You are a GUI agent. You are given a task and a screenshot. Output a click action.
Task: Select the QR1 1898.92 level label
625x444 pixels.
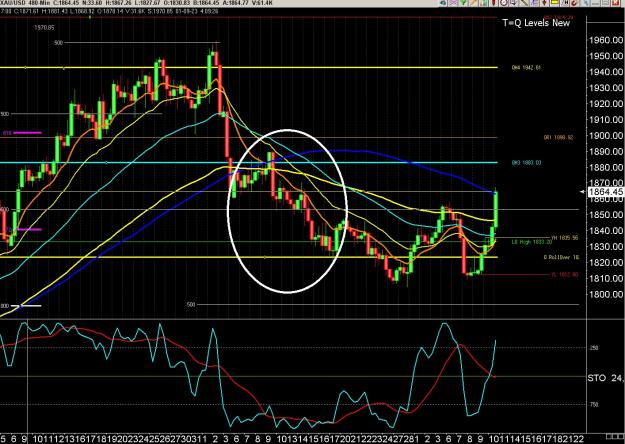point(558,138)
